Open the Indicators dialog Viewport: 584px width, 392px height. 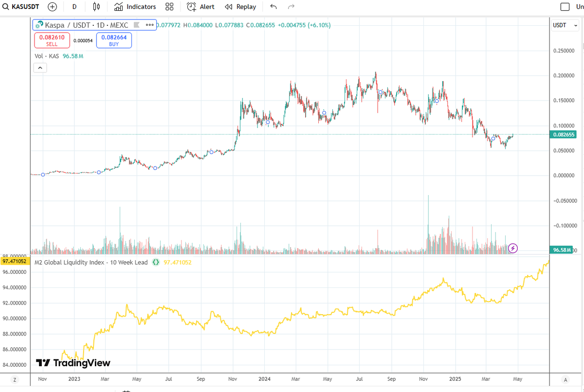135,7
